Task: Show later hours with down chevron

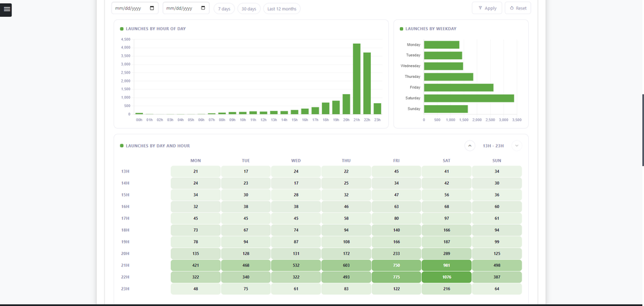Action: coord(516,146)
